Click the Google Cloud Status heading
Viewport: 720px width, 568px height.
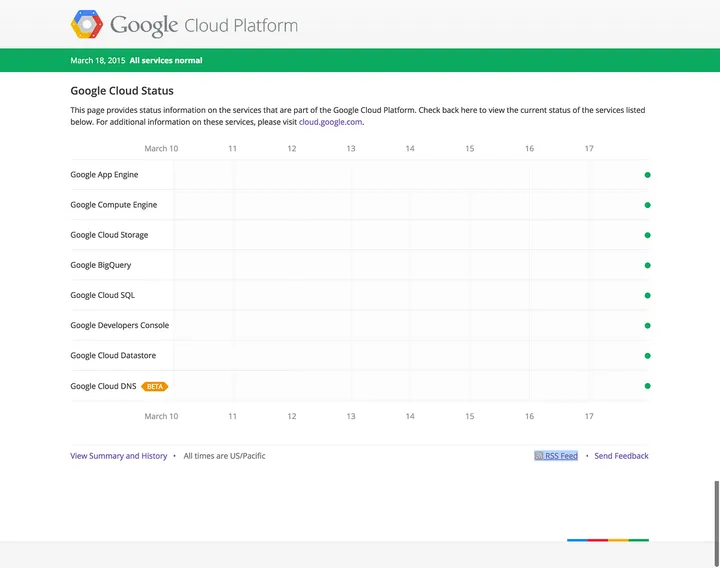tap(122, 91)
